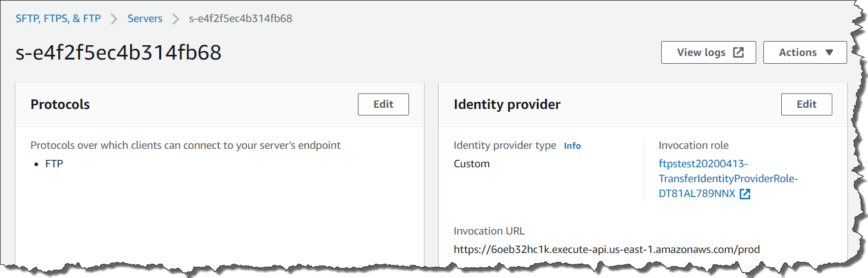Click the Identity provider panel heading
Screen dimensions: 868x278
507,105
